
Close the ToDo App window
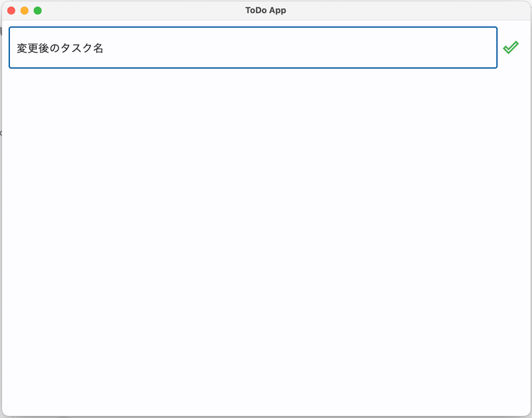tap(11, 11)
